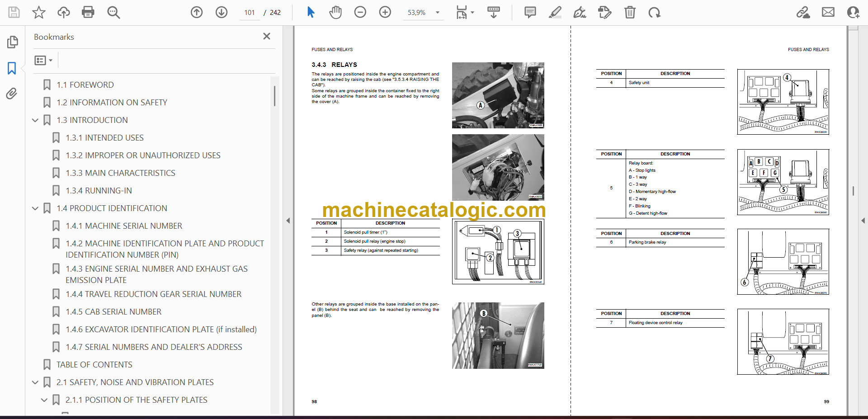
Task: Open the Sign document pen tool
Action: click(x=580, y=12)
